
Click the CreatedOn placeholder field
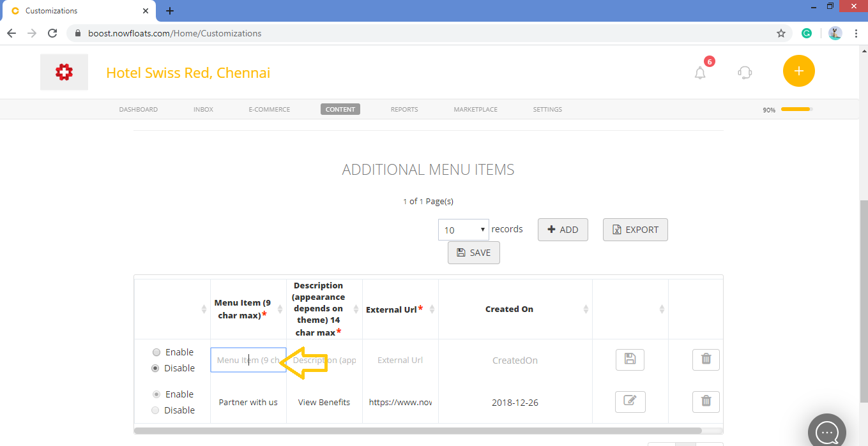[515, 360]
